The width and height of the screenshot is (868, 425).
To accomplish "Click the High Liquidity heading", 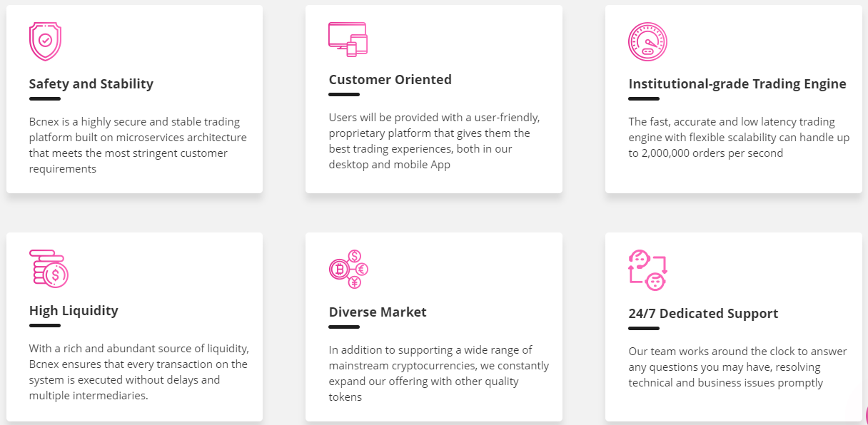I will tap(74, 310).
